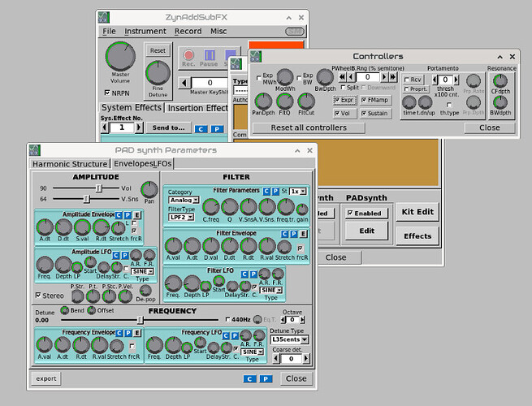This screenshot has width=532, height=406.
Task: Click the V.Sns slider handle
Action: (x=87, y=199)
